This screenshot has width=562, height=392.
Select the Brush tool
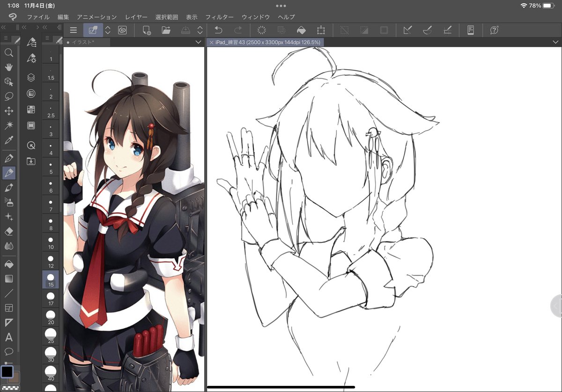pos(8,188)
